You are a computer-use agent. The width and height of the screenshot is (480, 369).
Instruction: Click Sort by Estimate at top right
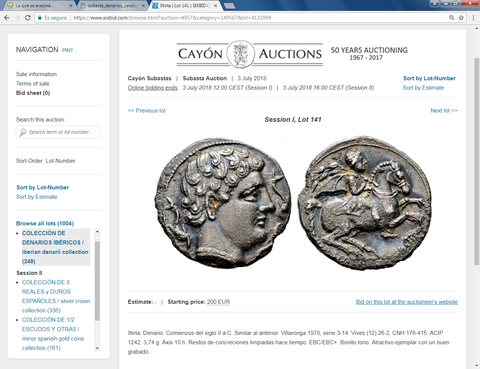[423, 88]
